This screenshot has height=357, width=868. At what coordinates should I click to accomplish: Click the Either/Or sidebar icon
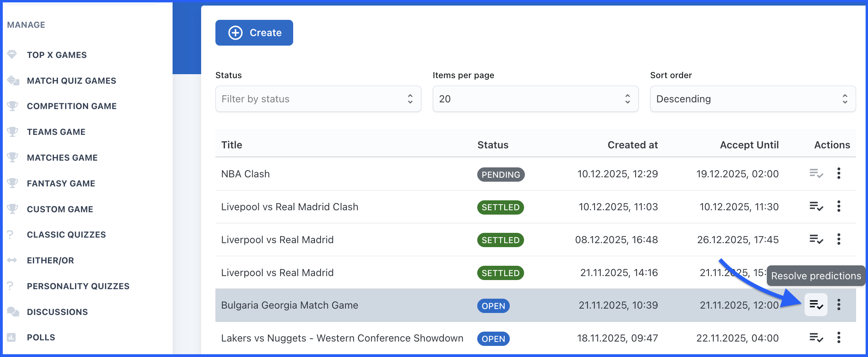click(12, 260)
